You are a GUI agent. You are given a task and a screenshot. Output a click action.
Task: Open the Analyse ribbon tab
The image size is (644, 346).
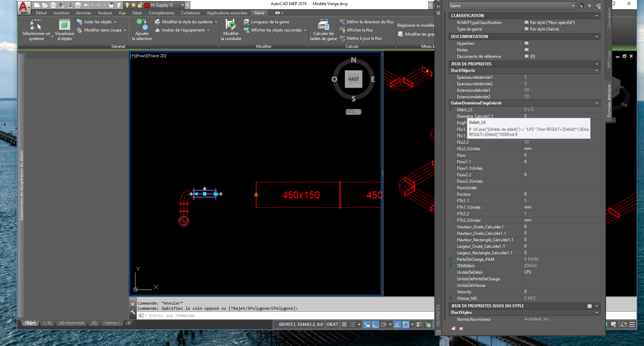coord(105,13)
